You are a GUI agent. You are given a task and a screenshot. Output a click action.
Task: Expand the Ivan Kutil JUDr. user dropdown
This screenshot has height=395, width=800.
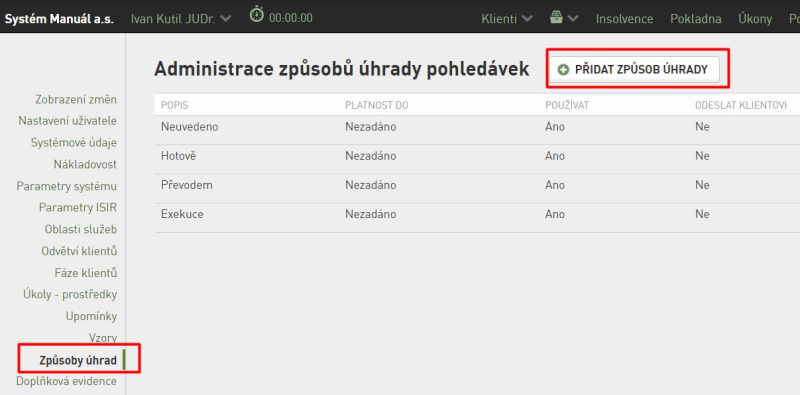[x=181, y=19]
